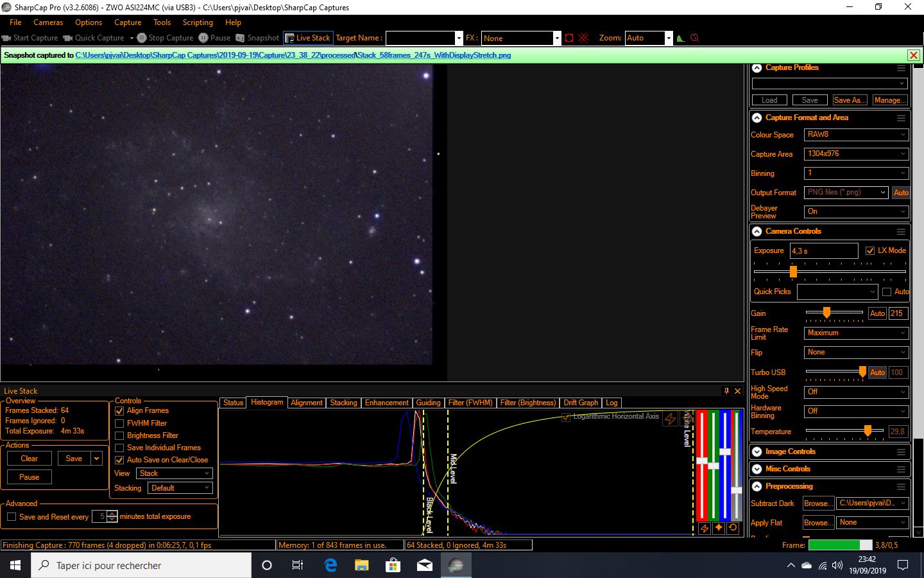The width and height of the screenshot is (924, 578).
Task: Enable the Auto checkbox beside Quick Picks
Action: tap(887, 292)
